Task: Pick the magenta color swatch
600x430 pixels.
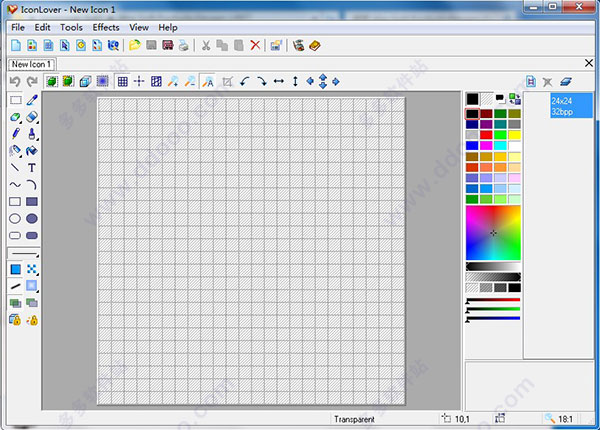Action: pos(486,145)
